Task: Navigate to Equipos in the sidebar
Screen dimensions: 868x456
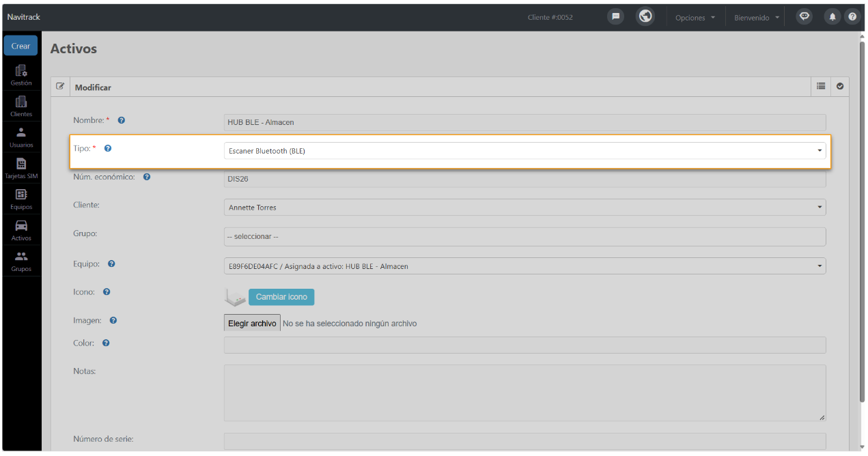Action: click(21, 199)
